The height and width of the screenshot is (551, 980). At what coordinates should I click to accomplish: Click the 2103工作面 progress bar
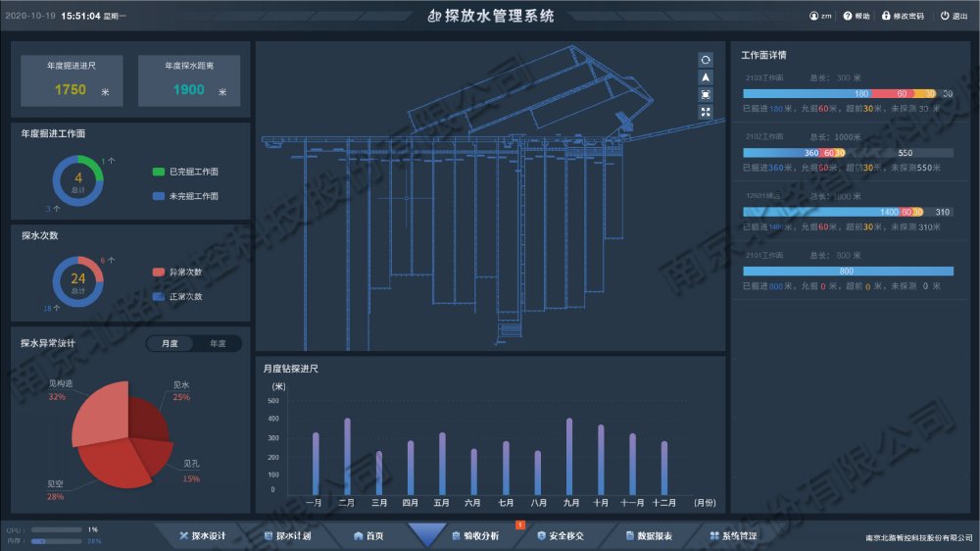point(848,93)
